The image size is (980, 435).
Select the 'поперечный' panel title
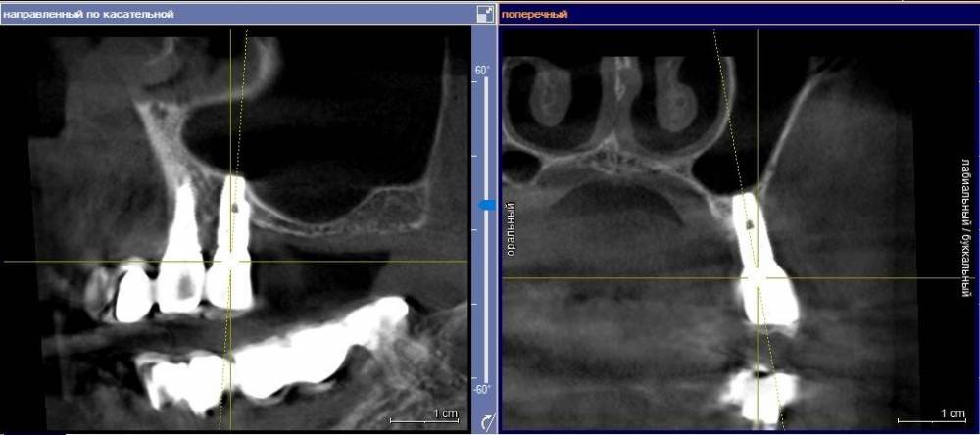[535, 14]
